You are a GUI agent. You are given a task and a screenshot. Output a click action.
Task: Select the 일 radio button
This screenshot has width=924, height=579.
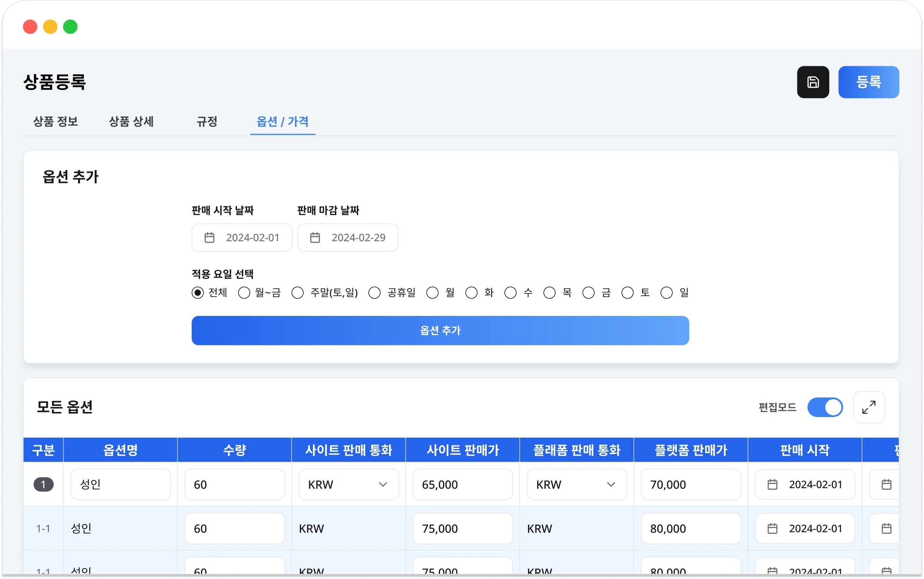[667, 293]
